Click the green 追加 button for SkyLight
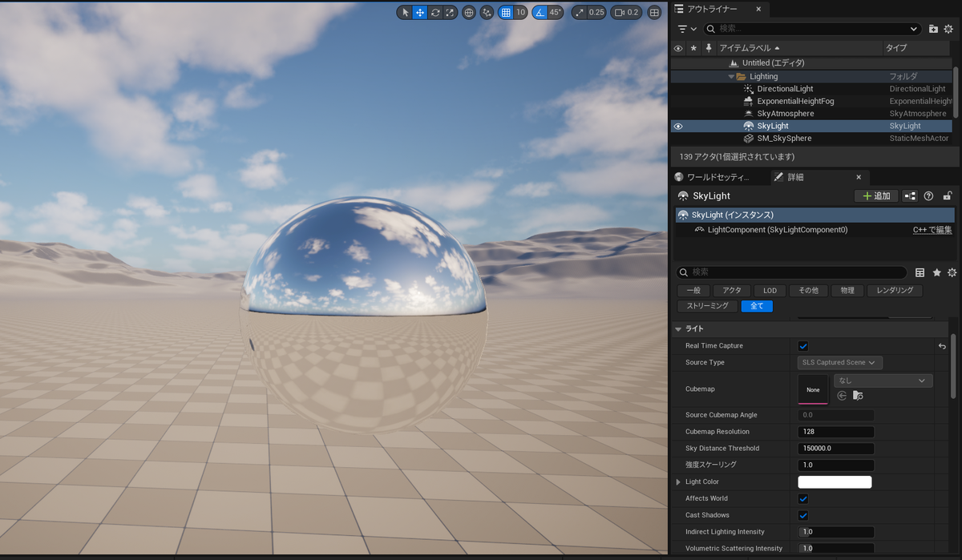962x560 pixels. click(876, 195)
